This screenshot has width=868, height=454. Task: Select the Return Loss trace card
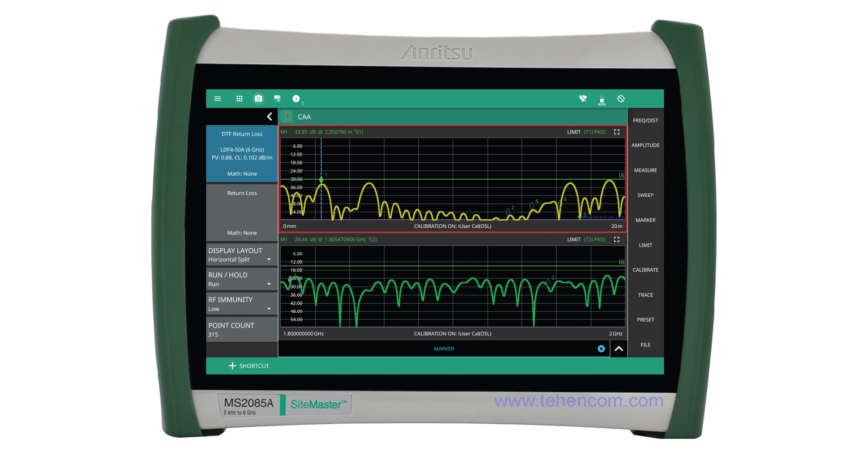(242, 213)
